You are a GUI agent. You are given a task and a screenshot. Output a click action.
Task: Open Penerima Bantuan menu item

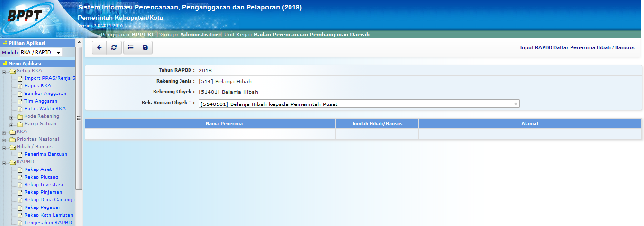click(45, 154)
